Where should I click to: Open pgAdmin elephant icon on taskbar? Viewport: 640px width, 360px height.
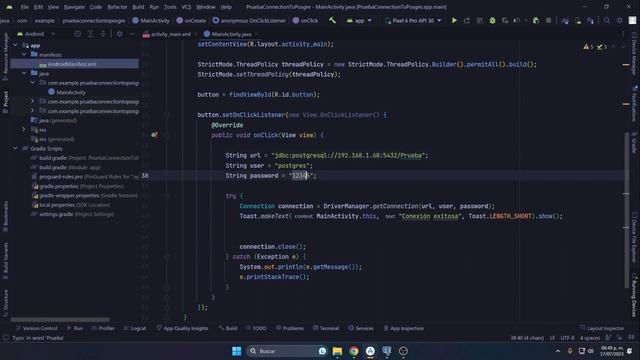pyautogui.click(x=387, y=351)
